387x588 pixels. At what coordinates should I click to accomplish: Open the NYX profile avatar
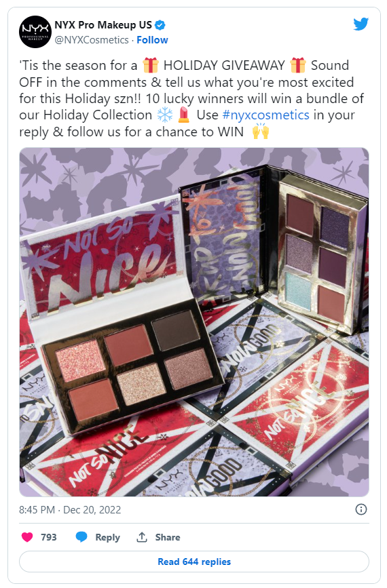coord(35,32)
